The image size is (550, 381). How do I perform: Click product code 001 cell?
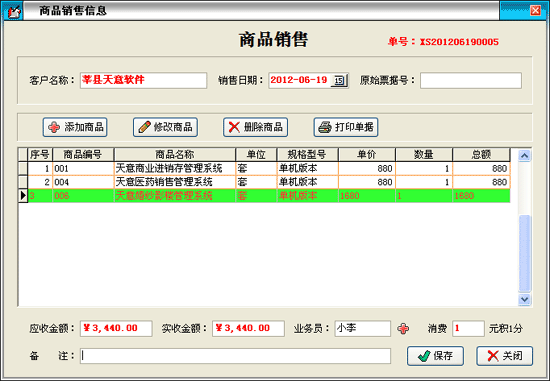point(83,168)
